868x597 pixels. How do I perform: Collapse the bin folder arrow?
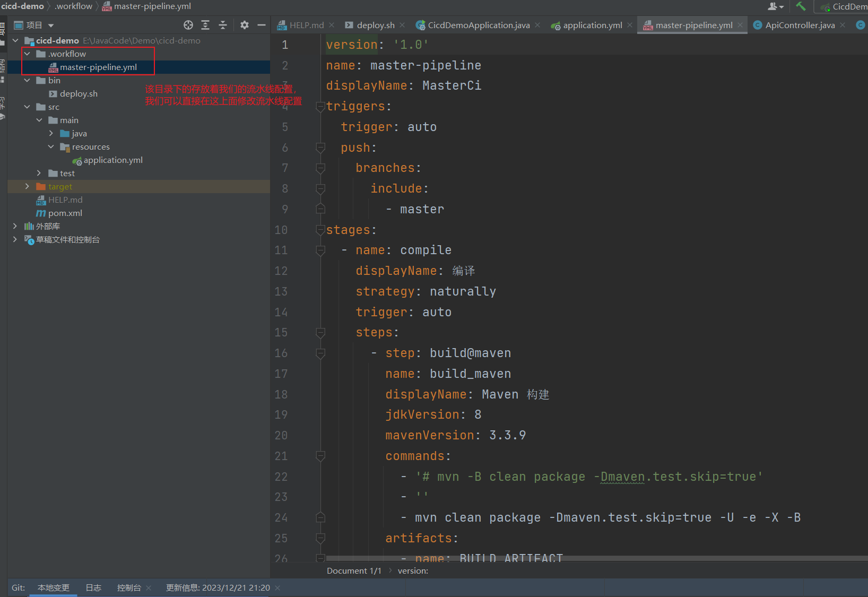[x=27, y=80]
